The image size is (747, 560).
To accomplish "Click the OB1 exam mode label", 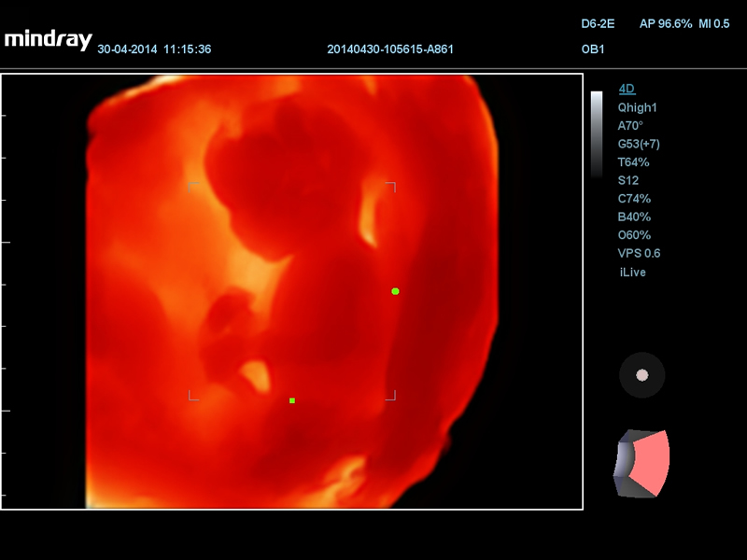I will pyautogui.click(x=592, y=49).
